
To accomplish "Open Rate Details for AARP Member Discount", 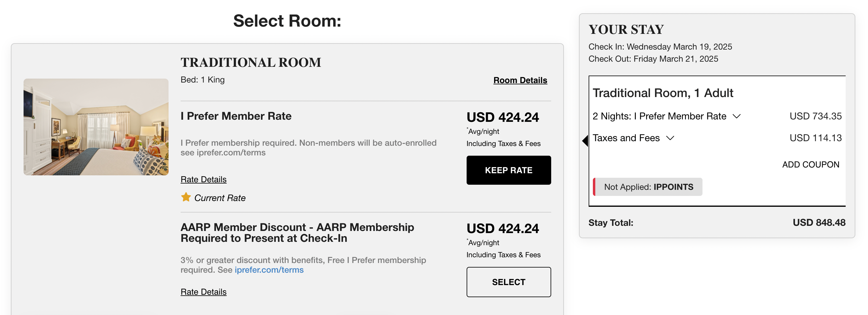I will tap(204, 292).
